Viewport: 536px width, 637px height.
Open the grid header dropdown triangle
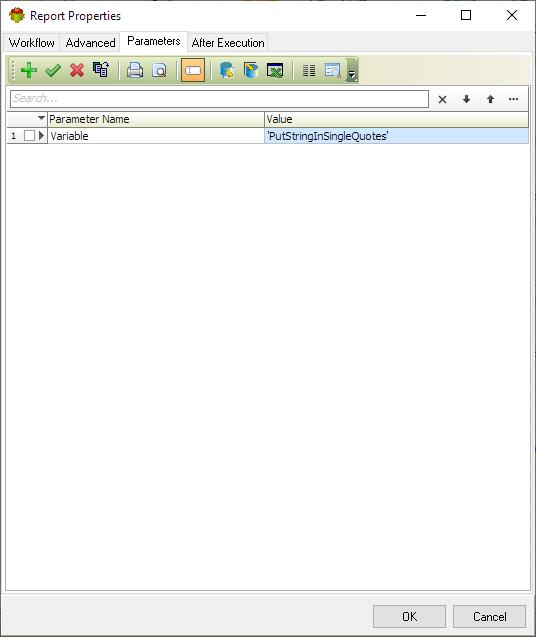coord(41,118)
